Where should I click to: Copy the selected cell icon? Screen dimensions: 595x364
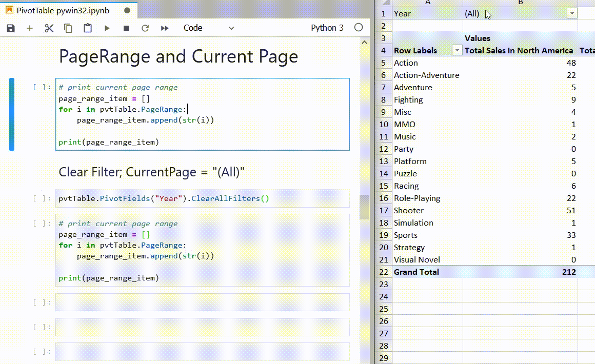[x=68, y=28]
